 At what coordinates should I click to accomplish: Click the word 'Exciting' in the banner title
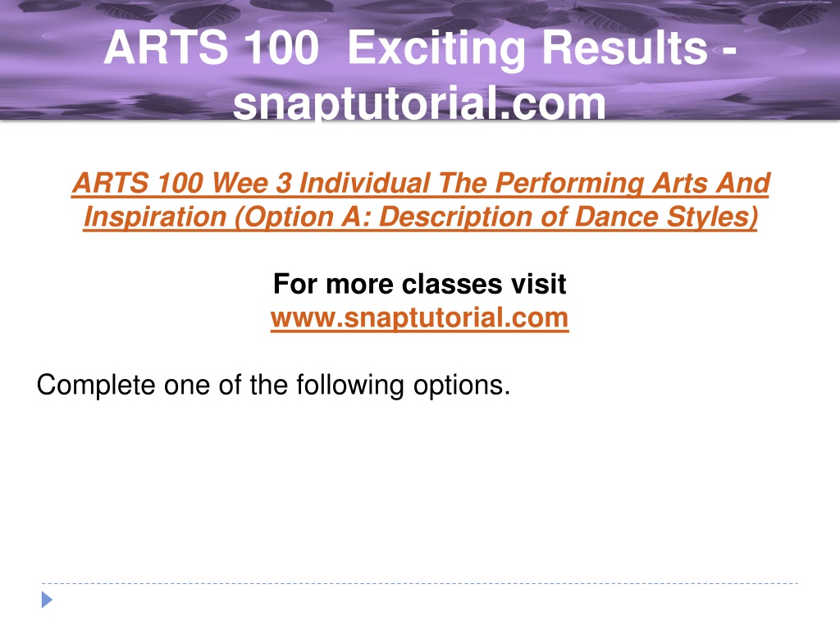tap(436, 49)
